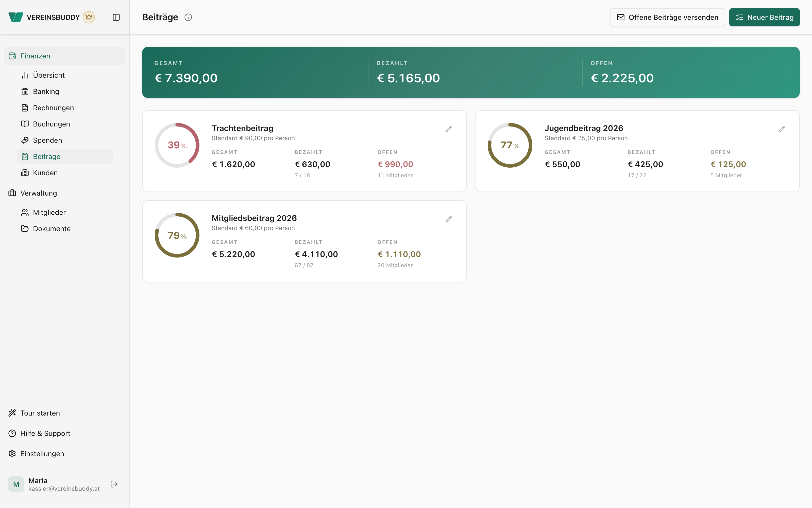This screenshot has width=812, height=508.
Task: Expand the Finanzen section
Action: 64,56
